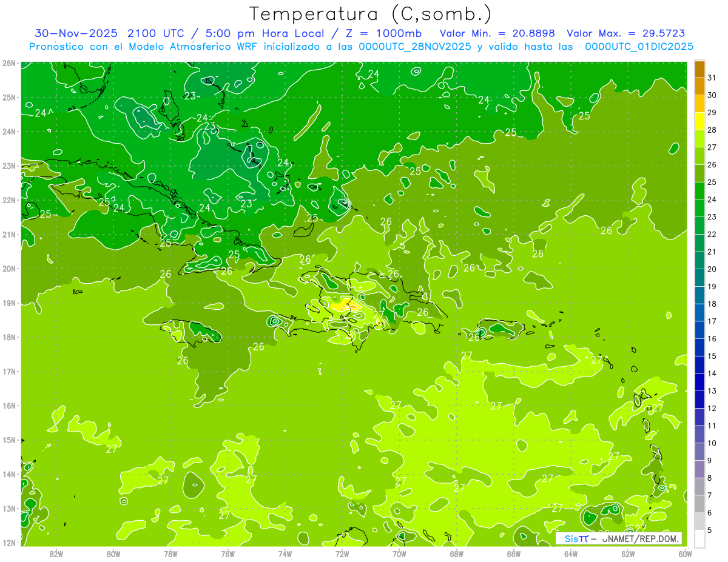Click the "24N" latitude axis label

8,132
